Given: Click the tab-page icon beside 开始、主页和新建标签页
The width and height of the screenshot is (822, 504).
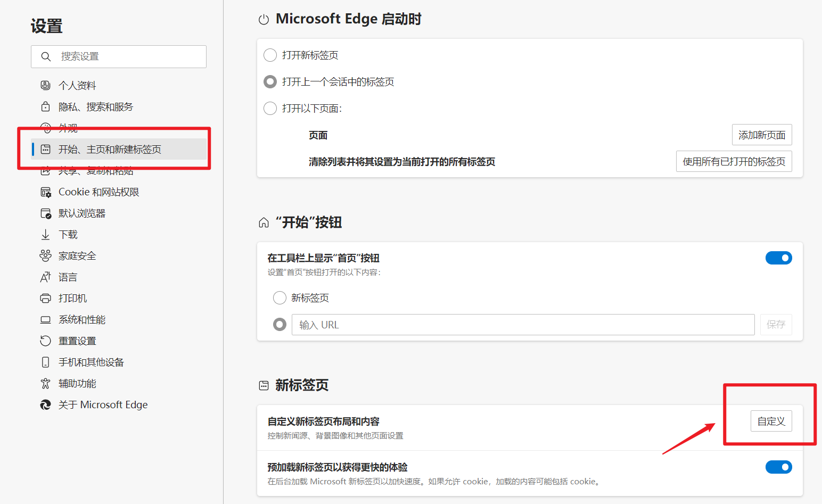Looking at the screenshot, I should [46, 149].
